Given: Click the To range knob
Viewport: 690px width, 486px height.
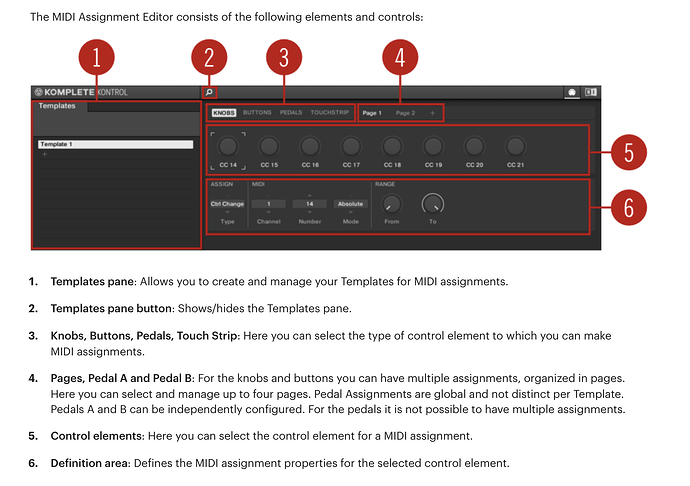Looking at the screenshot, I should pos(433,204).
